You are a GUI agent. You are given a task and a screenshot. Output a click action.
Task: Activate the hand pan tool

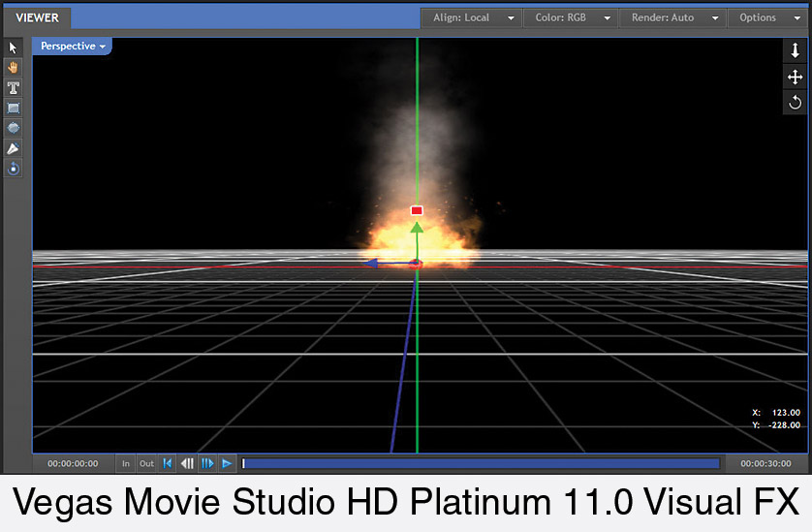click(13, 67)
